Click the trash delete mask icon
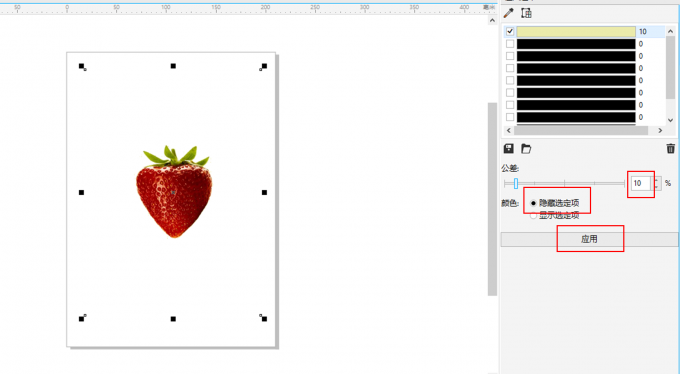 click(x=670, y=148)
